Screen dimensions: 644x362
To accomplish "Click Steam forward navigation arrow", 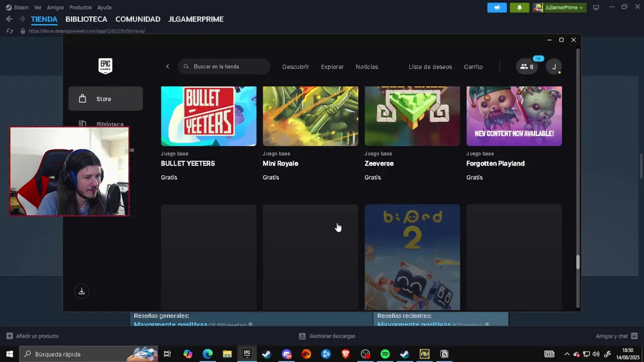I will pyautogui.click(x=22, y=19).
